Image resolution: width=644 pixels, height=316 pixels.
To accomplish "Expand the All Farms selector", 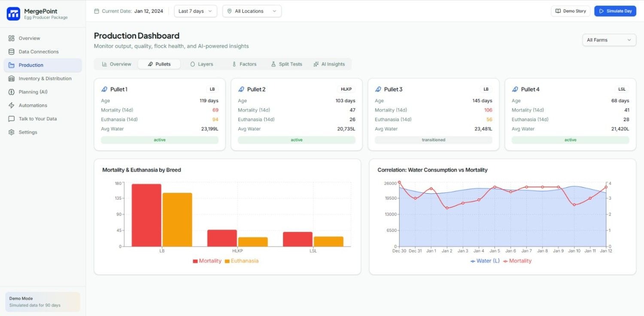I will point(609,39).
